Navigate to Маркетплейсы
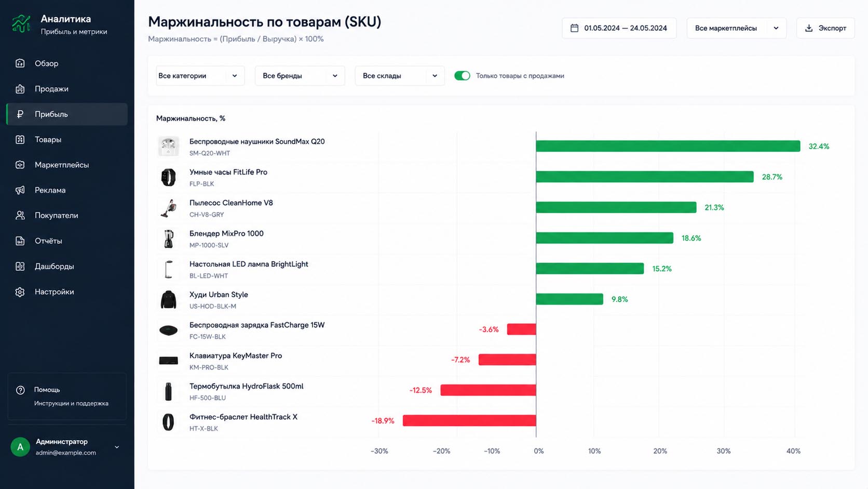Viewport: 868px width, 489px height. pos(67,165)
